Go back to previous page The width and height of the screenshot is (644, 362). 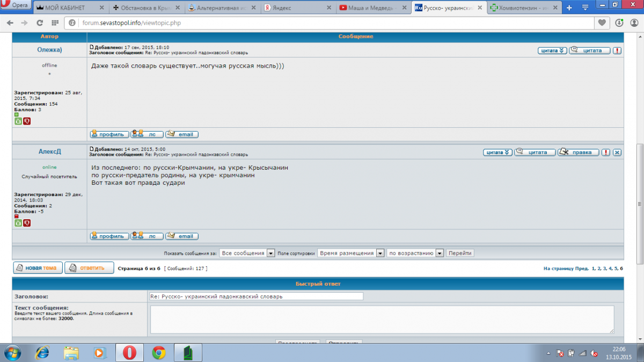point(9,23)
